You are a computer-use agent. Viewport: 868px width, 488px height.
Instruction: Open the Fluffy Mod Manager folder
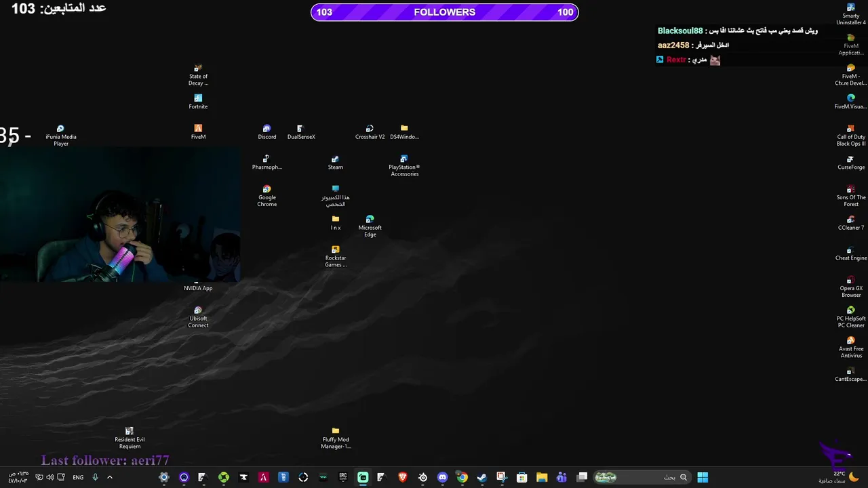[x=335, y=438]
